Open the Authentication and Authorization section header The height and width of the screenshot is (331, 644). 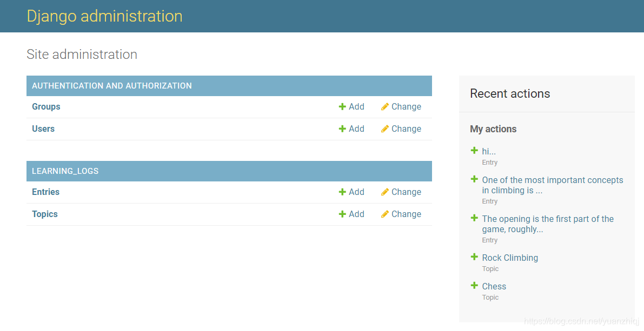coord(112,86)
